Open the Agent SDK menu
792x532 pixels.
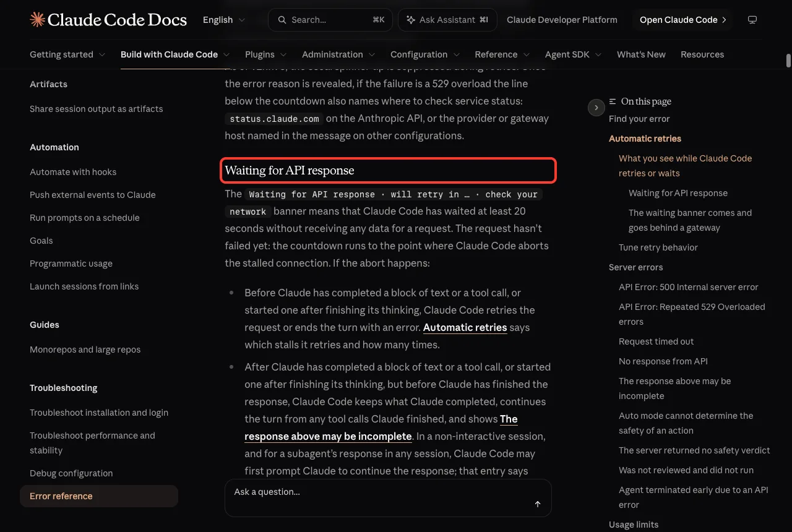574,54
